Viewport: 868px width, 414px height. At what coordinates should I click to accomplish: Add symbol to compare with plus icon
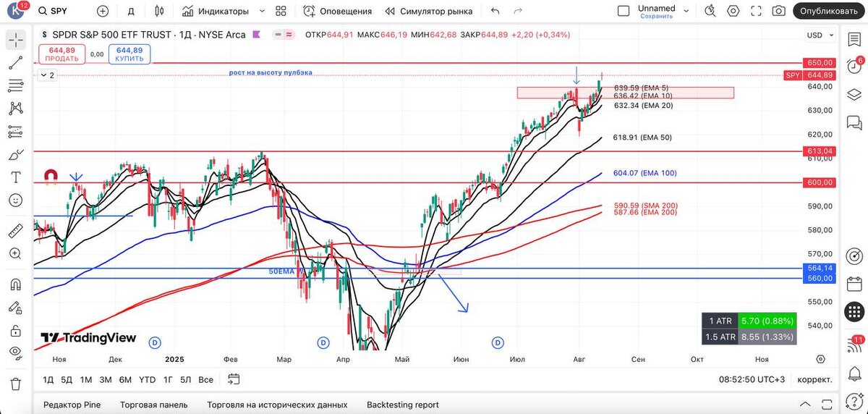click(103, 11)
